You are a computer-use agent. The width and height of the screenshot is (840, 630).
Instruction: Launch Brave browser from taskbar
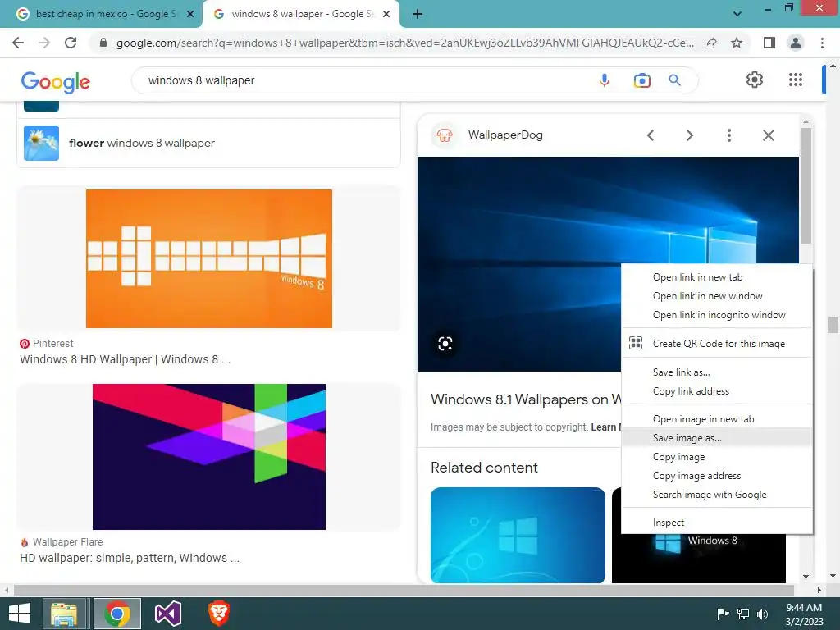[x=218, y=614]
